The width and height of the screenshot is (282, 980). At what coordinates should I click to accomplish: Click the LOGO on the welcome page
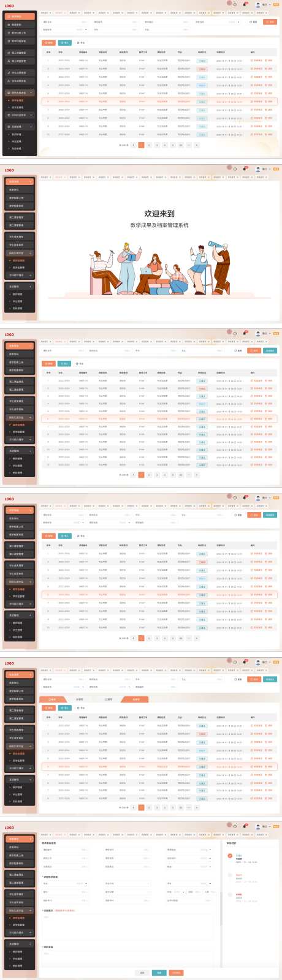[9, 170]
